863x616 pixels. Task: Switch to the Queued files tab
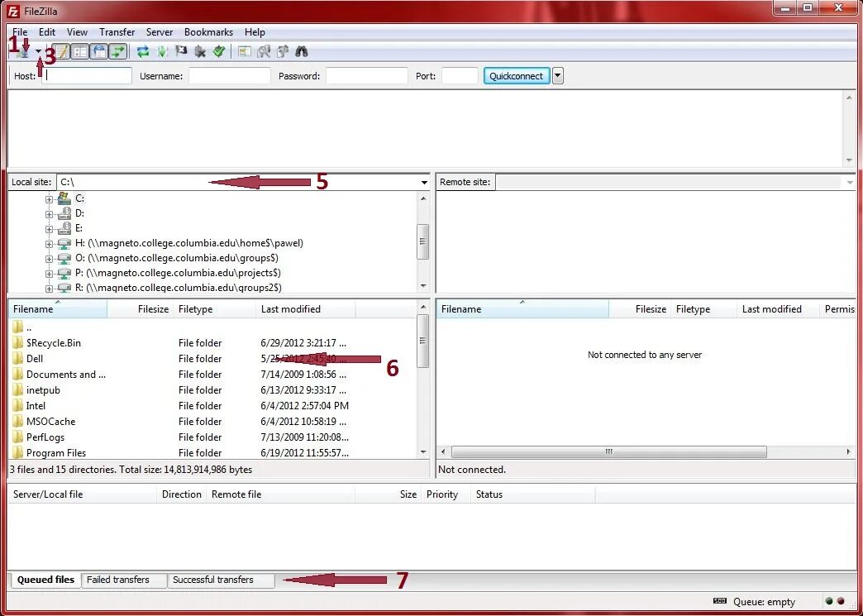click(x=45, y=580)
